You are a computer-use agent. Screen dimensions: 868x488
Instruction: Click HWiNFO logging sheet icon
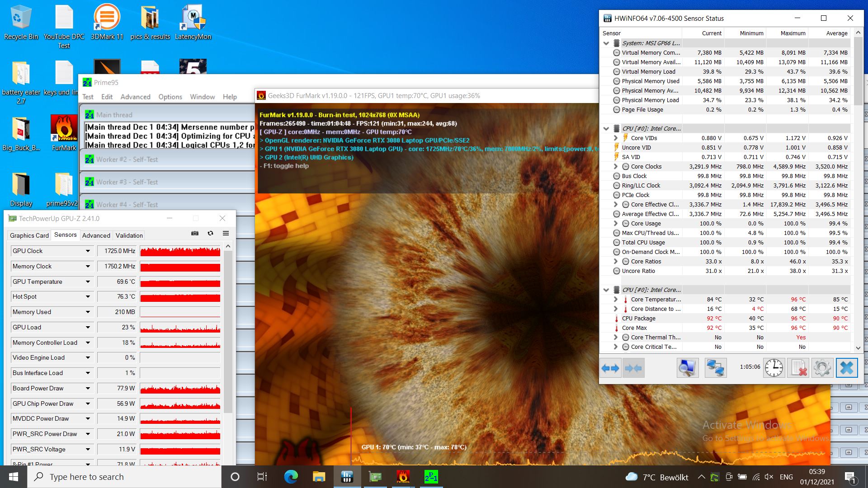pos(798,368)
